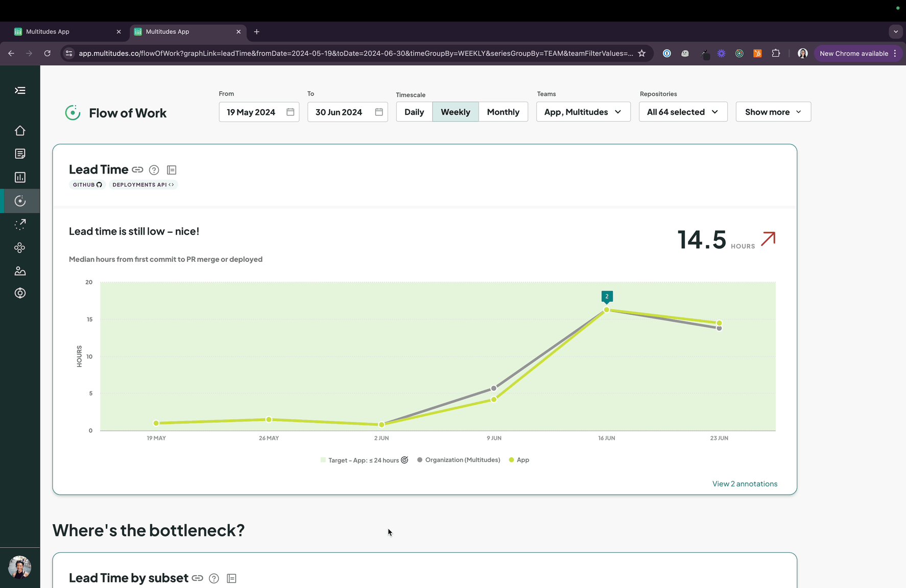Open the notes sidebar icon
This screenshot has height=588, width=906.
20,153
